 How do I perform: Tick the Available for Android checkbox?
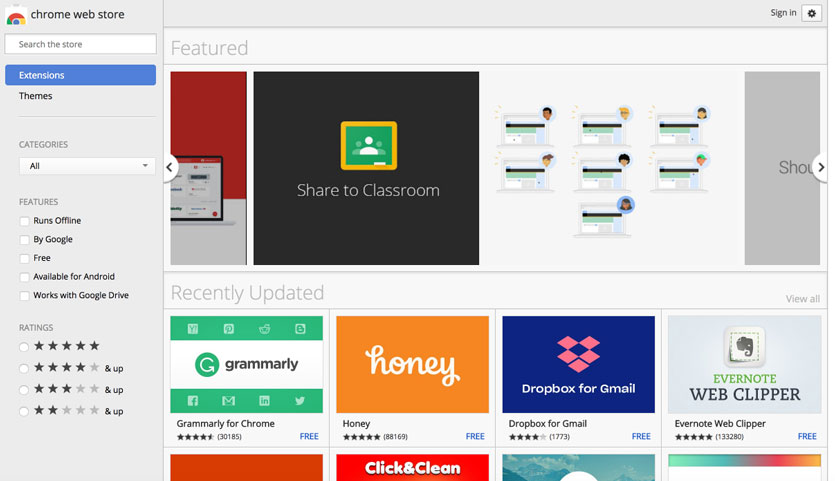click(25, 277)
